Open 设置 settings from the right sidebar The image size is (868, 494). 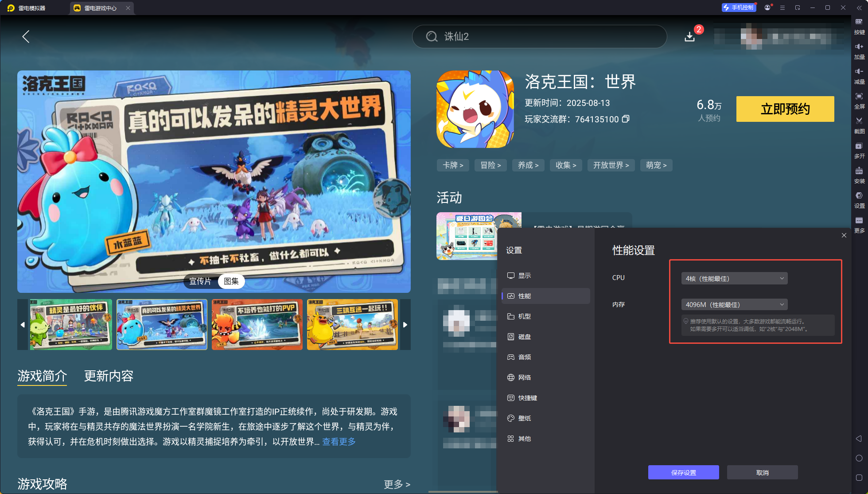point(859,200)
